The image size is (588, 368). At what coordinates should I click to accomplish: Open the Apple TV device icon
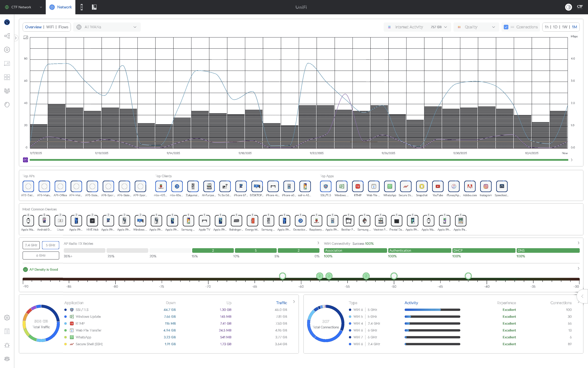(204, 221)
